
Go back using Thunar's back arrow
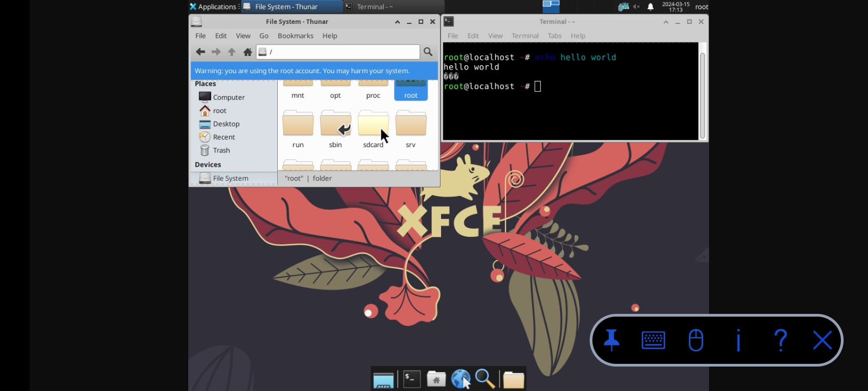(200, 52)
